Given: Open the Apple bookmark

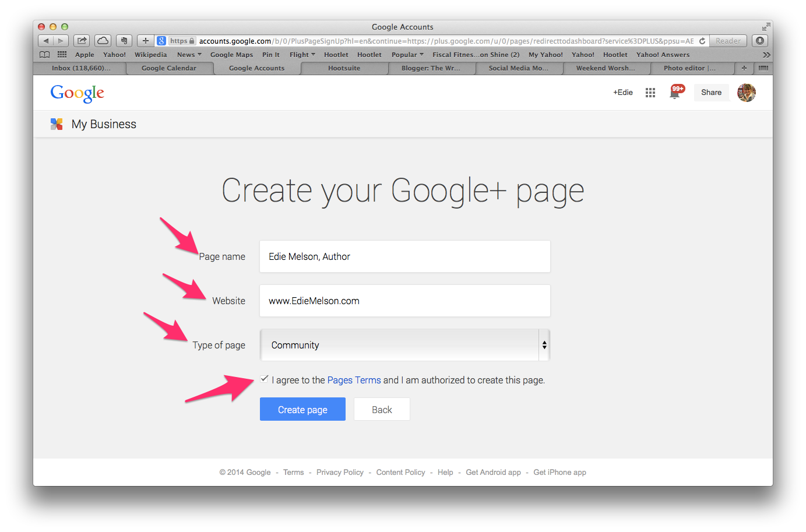Looking at the screenshot, I should [85, 55].
